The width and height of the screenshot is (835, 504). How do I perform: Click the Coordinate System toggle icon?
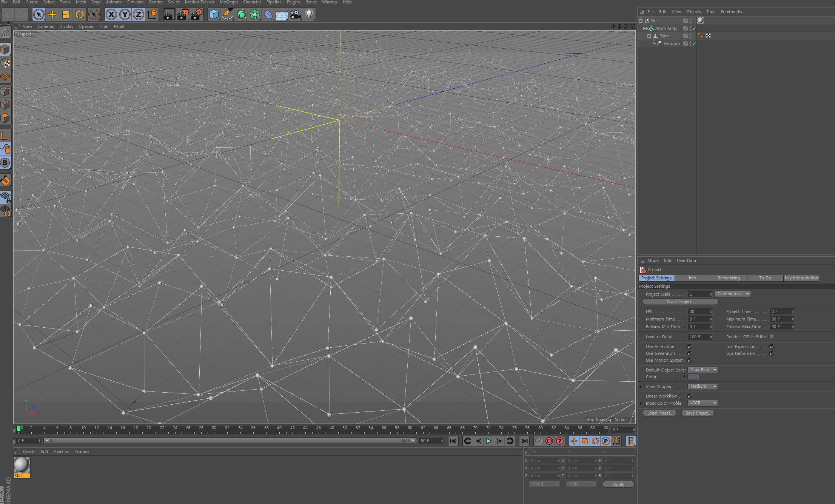coord(152,15)
